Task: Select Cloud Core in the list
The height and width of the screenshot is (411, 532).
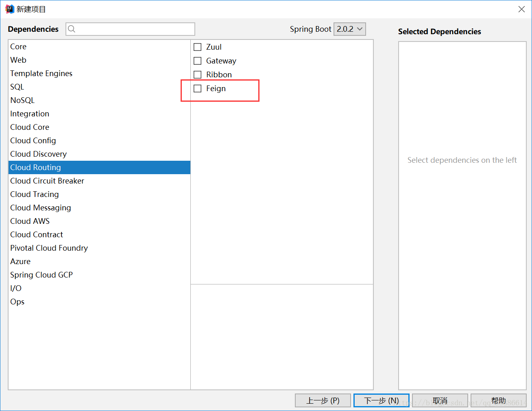Action: point(99,127)
